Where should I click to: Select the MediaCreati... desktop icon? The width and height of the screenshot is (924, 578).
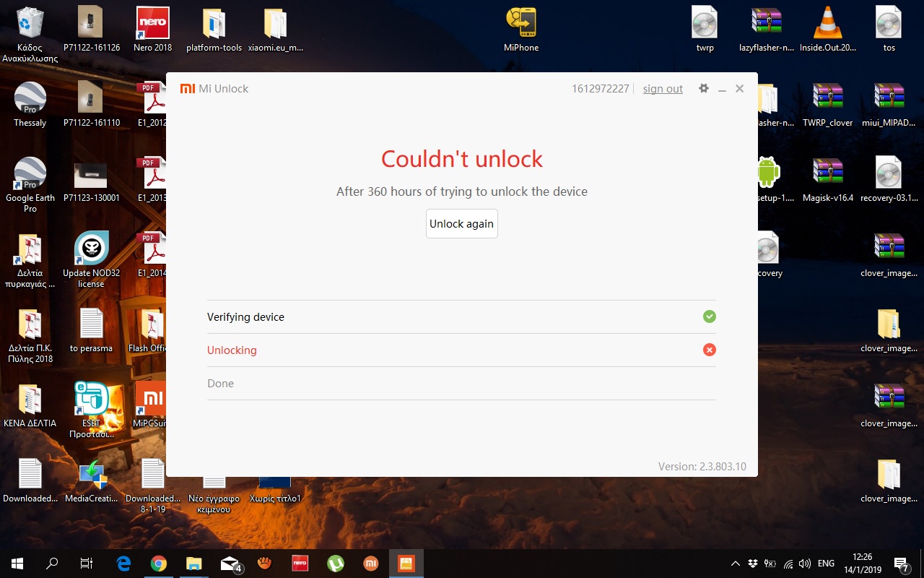pos(92,481)
